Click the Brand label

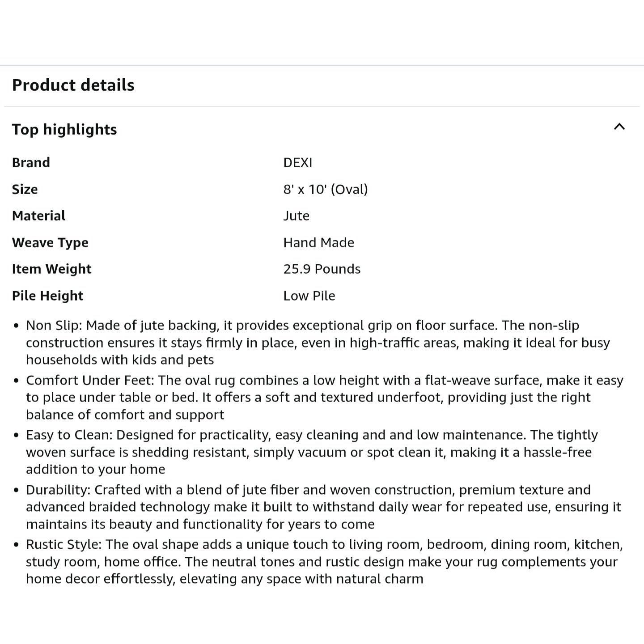31,162
